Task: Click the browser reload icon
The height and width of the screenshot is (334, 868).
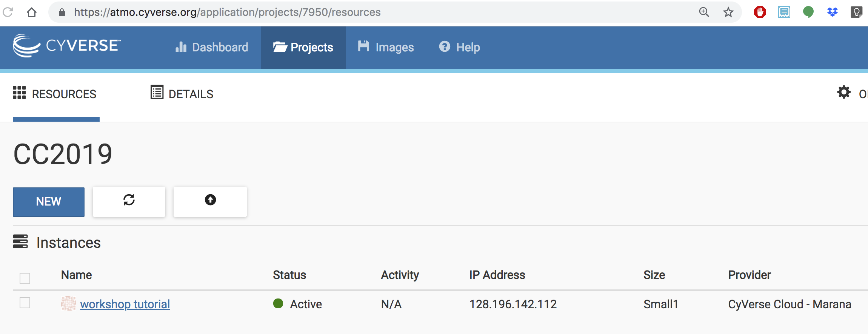Action: [x=8, y=12]
